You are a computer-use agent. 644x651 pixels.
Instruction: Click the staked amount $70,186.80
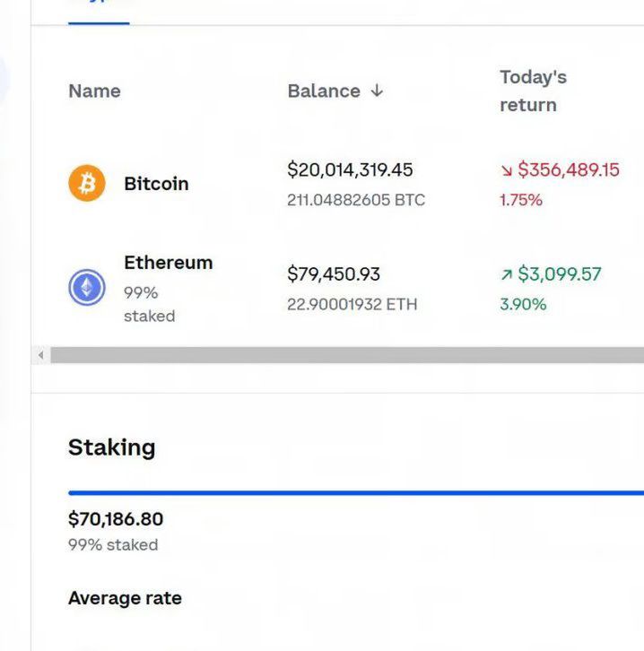point(116,519)
